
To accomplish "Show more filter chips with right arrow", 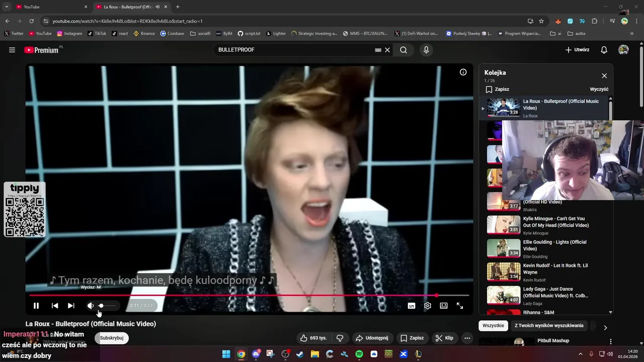I will pos(605,327).
